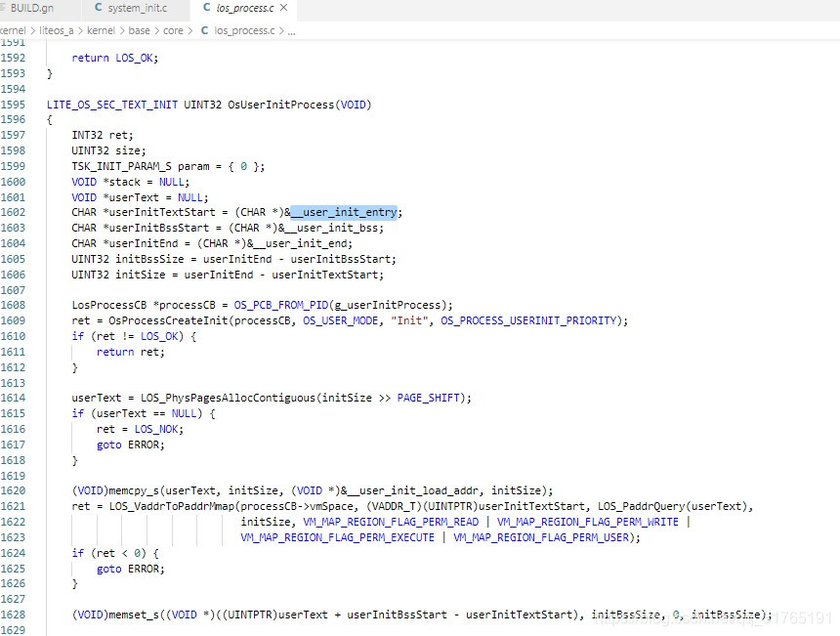Click initBssSize declaration on line 1605
Image resolution: width=840 pixels, height=636 pixels.
(x=149, y=259)
